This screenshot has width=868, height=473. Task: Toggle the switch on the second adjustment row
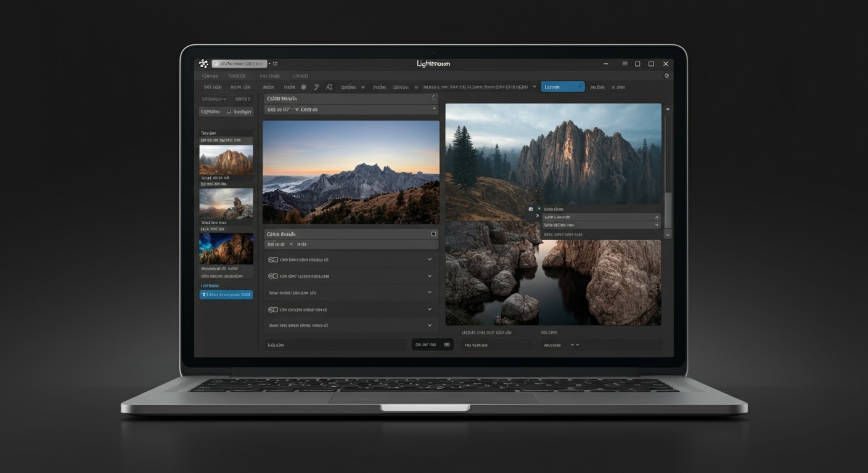273,276
